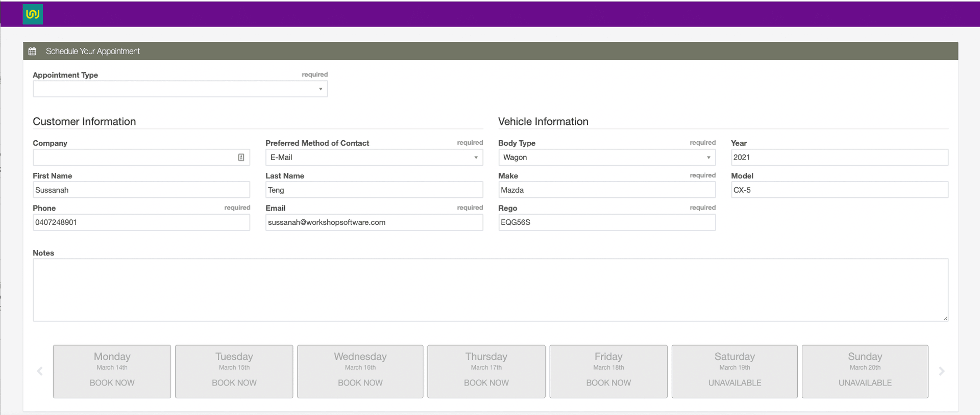Book Tuesday March 15th

tap(234, 372)
